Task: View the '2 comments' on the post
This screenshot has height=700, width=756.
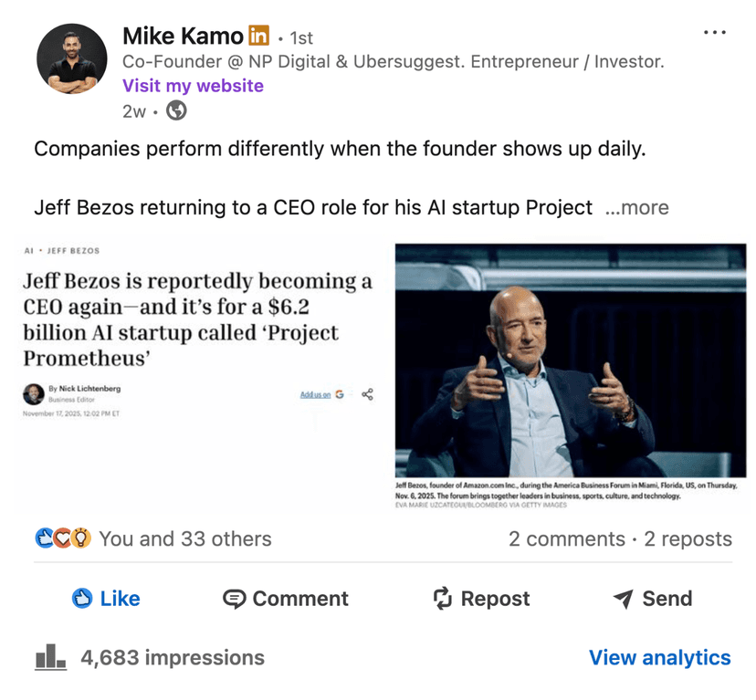Action: pos(565,538)
